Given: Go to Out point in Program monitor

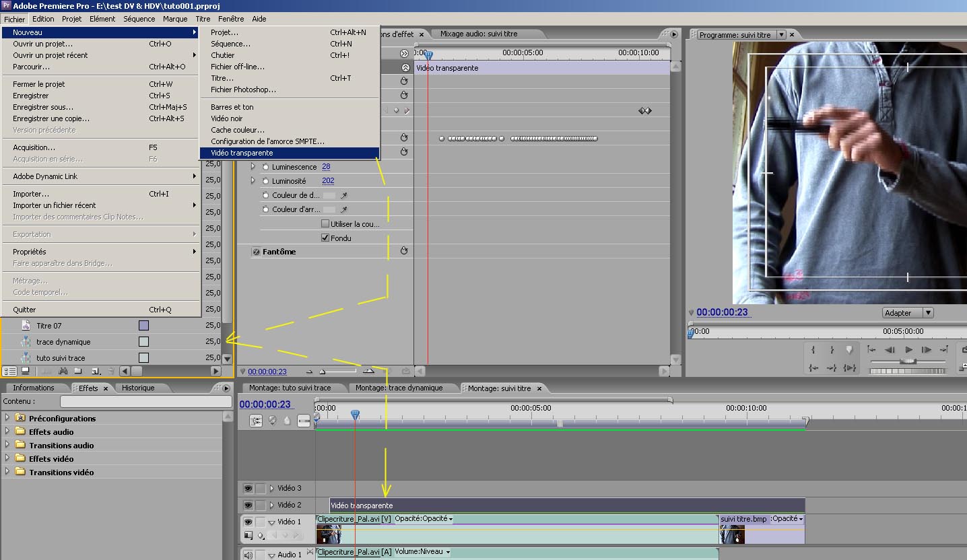Looking at the screenshot, I should click(x=832, y=367).
